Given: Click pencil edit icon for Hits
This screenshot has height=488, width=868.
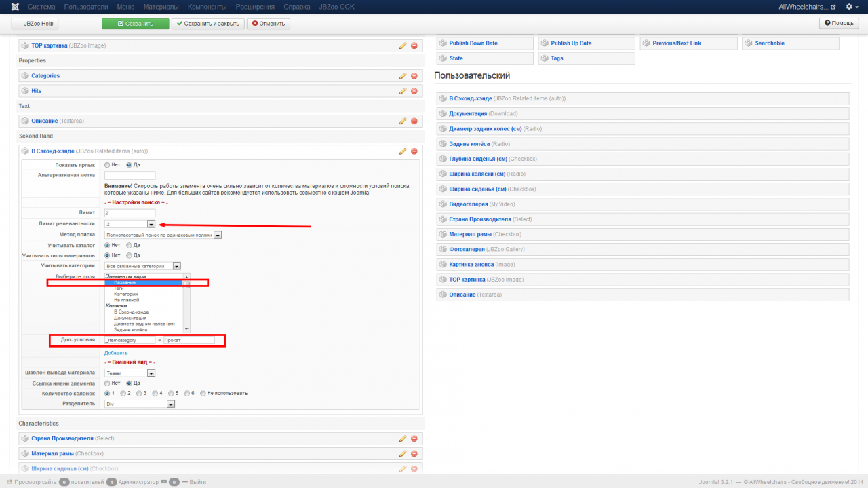Looking at the screenshot, I should pyautogui.click(x=403, y=91).
